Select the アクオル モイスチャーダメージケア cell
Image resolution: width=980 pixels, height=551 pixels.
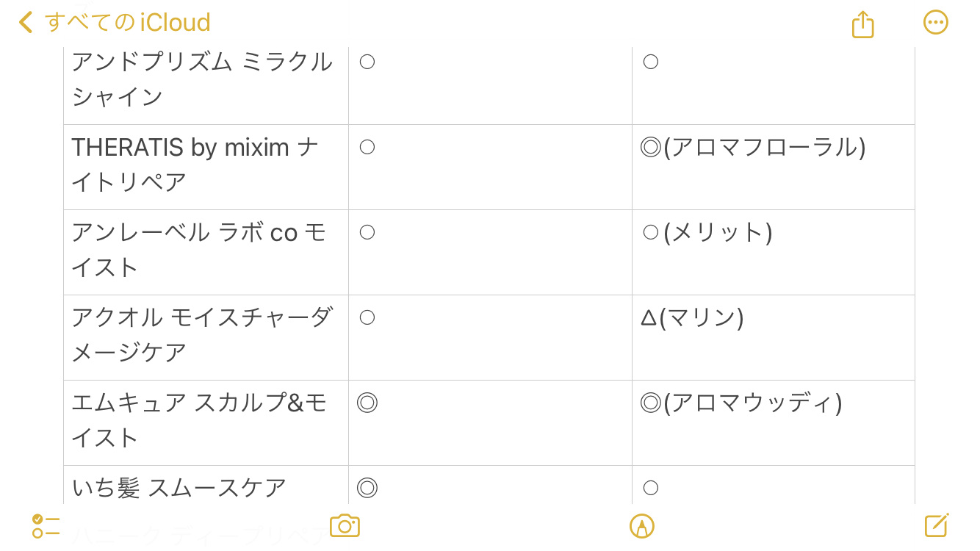[x=201, y=335]
